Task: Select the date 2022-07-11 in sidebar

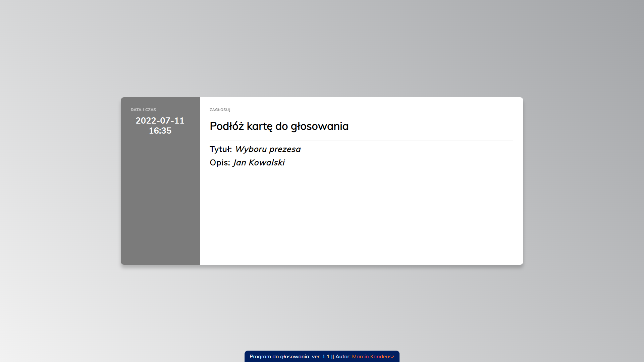Action: click(160, 121)
